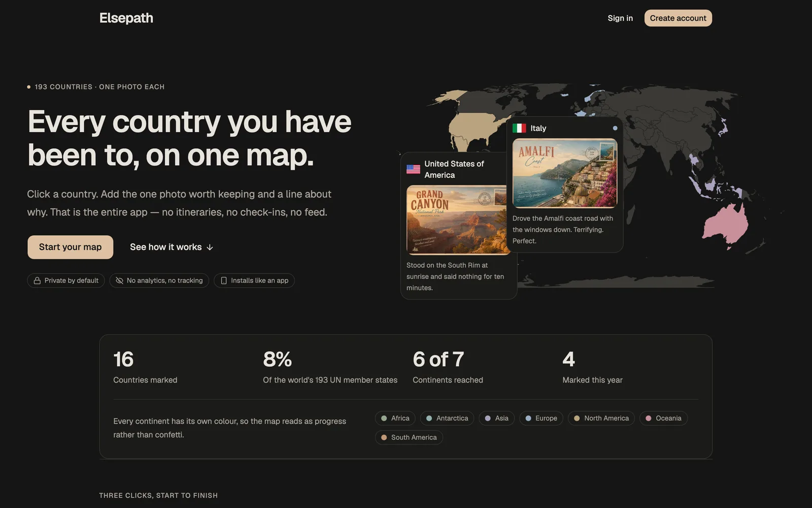The image size is (812, 508).
Task: Click the THREE CLICKS, START TO FINISH heading
Action: click(158, 495)
